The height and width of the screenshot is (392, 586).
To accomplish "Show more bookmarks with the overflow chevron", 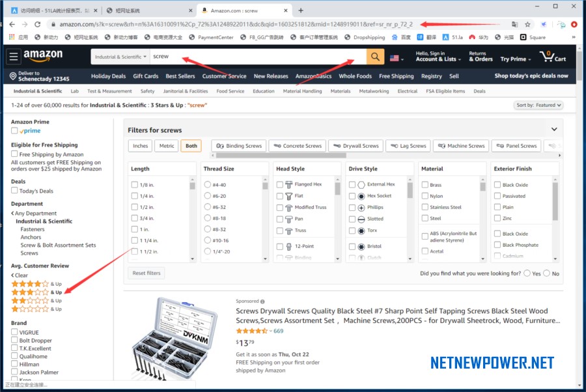I will pyautogui.click(x=574, y=37).
